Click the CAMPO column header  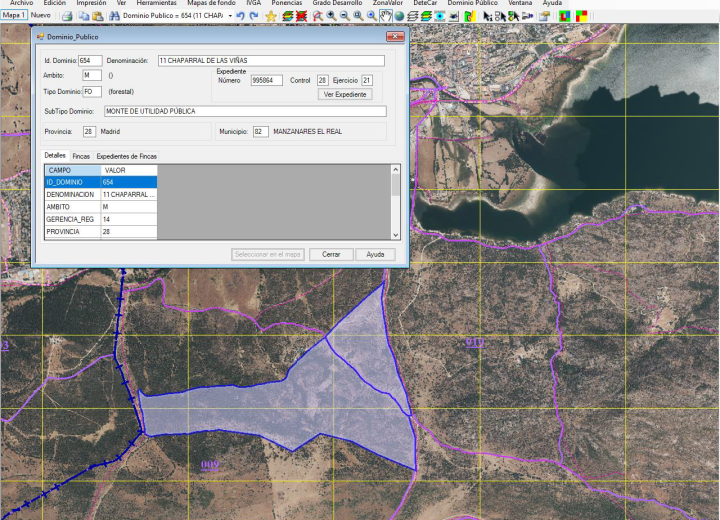(x=73, y=170)
